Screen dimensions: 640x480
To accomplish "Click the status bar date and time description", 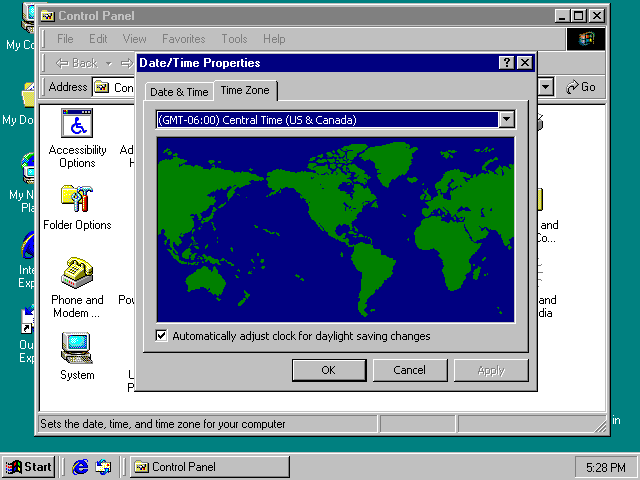I will [163, 424].
